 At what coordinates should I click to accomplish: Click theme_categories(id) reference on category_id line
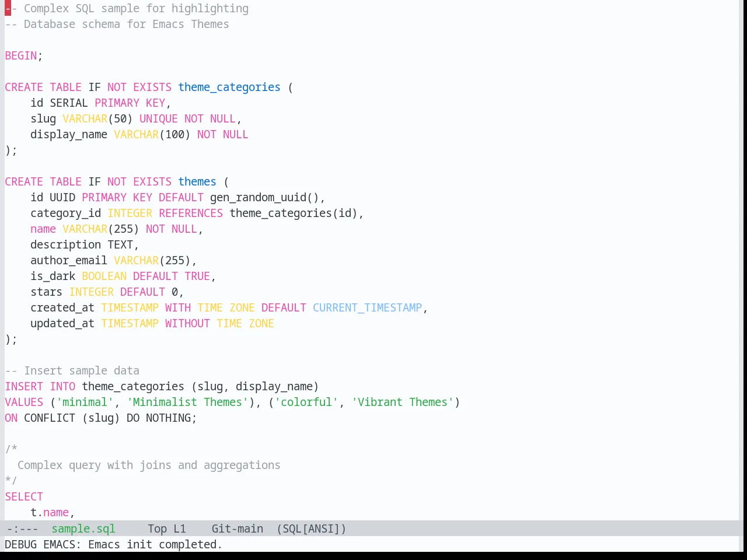pyautogui.click(x=294, y=213)
